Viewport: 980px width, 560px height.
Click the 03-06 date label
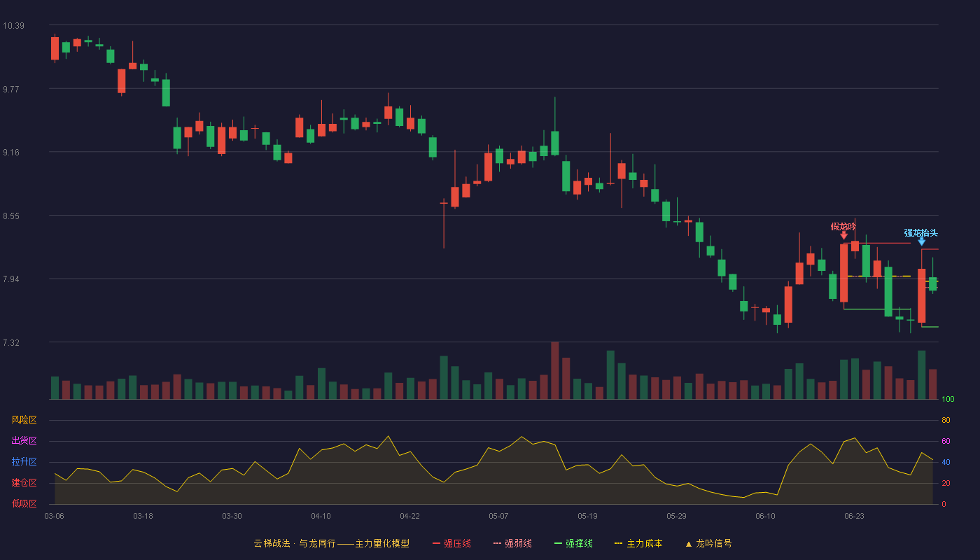pyautogui.click(x=54, y=516)
